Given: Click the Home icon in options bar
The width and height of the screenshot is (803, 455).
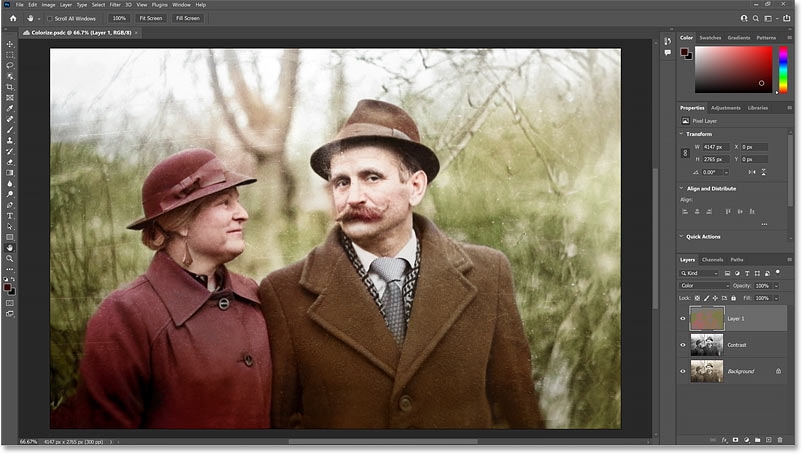Looking at the screenshot, I should click(13, 18).
